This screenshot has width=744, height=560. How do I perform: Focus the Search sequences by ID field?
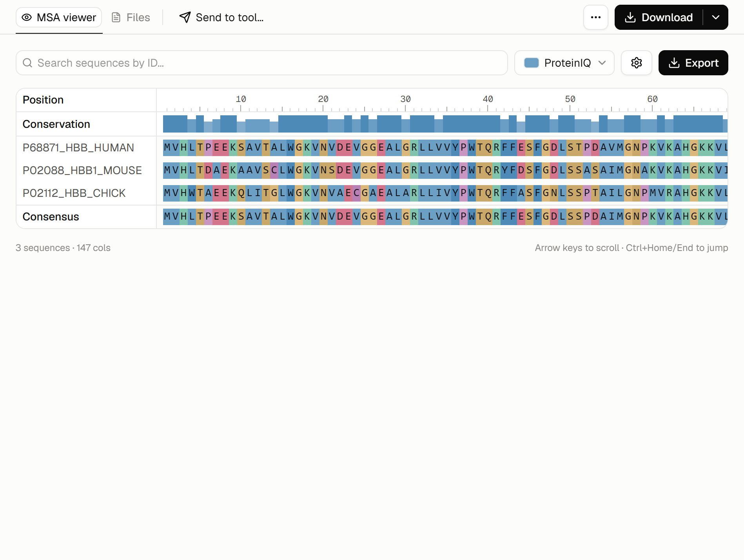click(262, 63)
